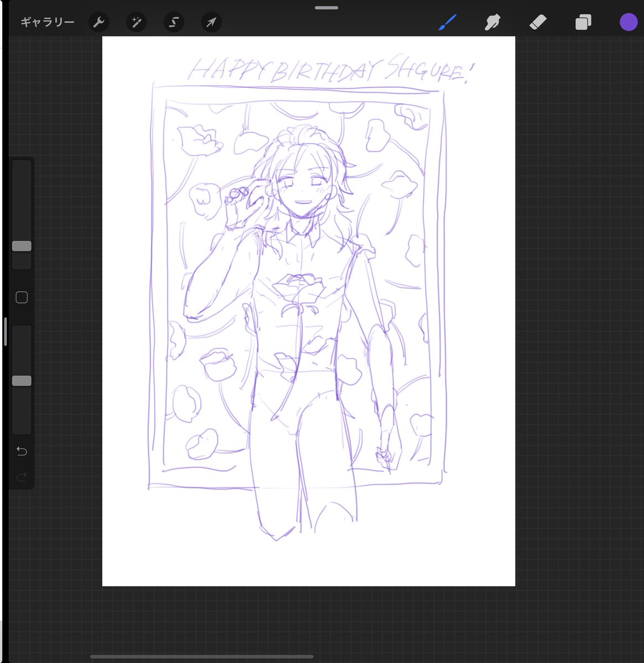Image resolution: width=644 pixels, height=663 pixels.
Task: Click the brush opacity slider handle
Action: click(22, 381)
